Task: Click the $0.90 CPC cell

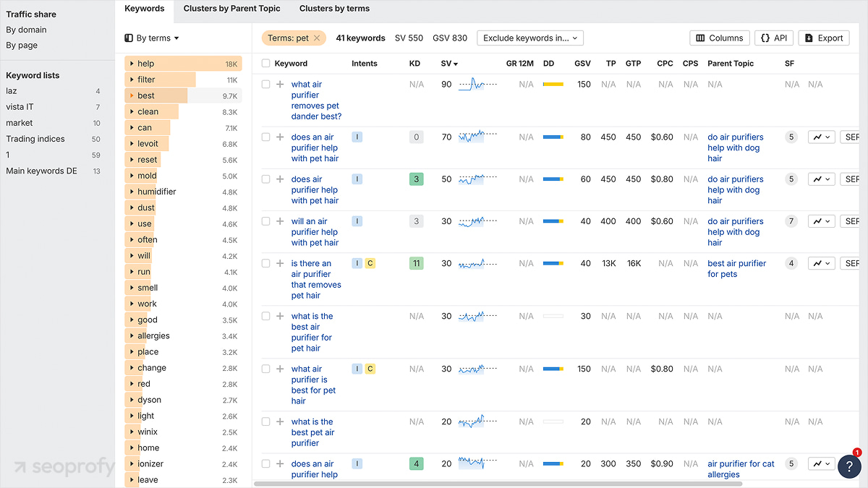Action: [662, 464]
